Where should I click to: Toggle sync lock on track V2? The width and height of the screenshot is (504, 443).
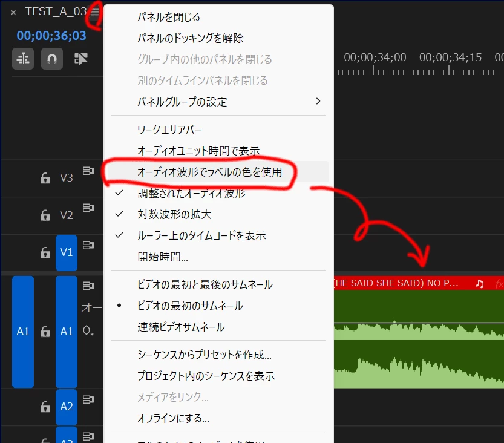[x=88, y=208]
